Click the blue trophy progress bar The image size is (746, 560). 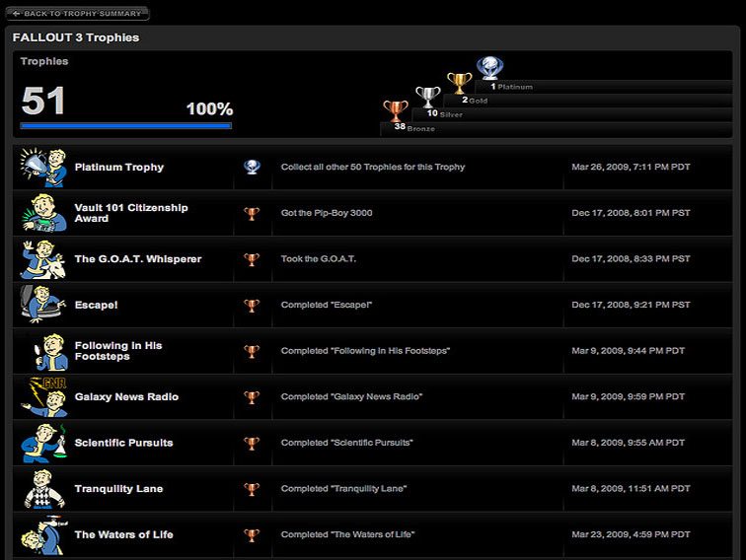click(x=126, y=126)
